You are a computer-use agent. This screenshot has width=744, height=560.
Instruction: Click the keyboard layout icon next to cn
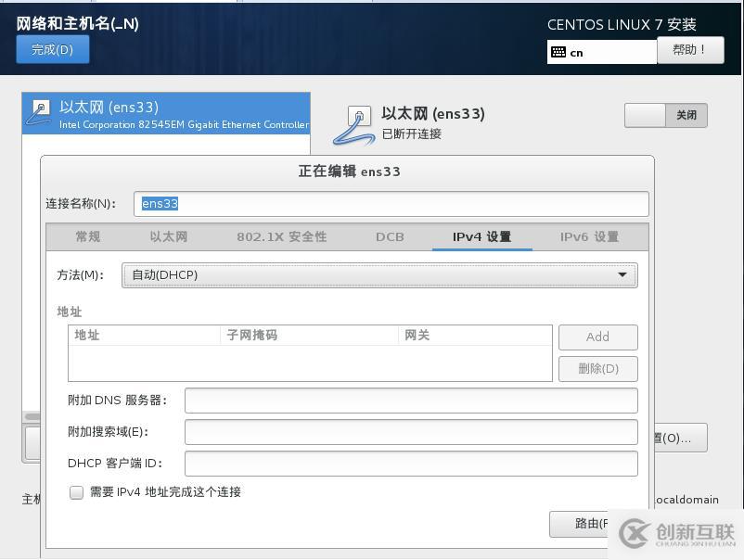pyautogui.click(x=560, y=52)
